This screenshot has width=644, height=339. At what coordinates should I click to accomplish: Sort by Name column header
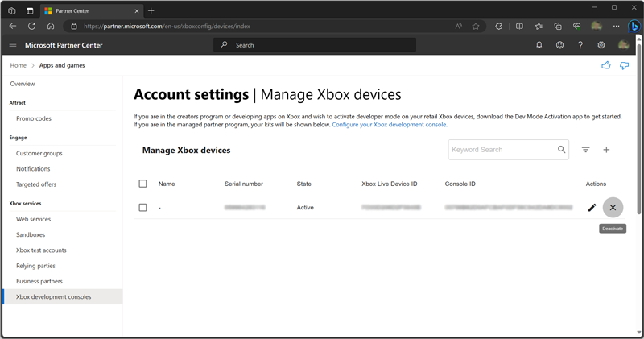167,184
